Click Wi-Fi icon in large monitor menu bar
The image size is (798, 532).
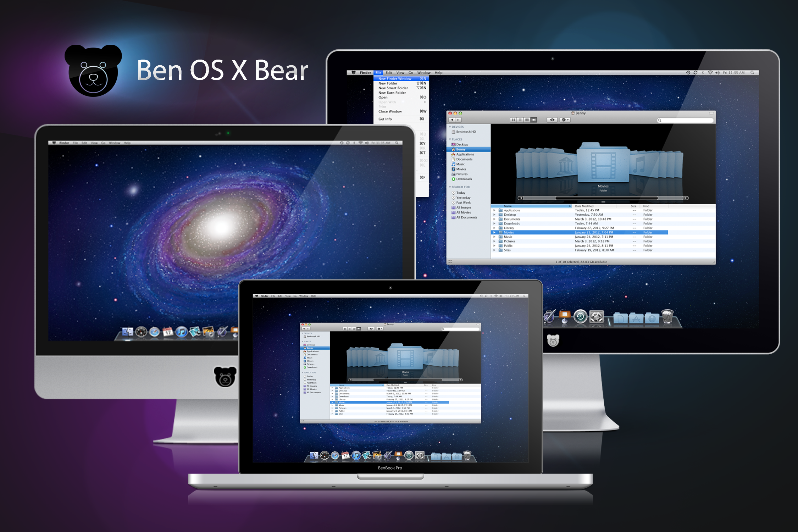(710, 73)
